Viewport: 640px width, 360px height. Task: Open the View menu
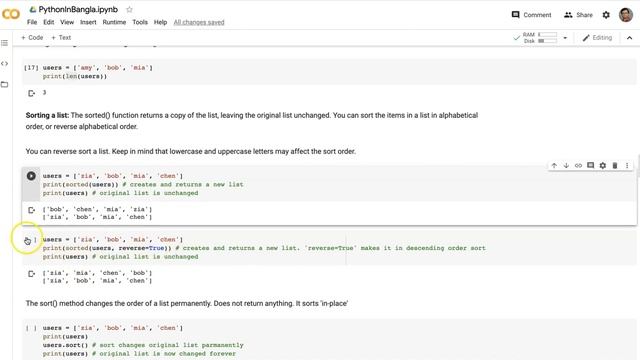[67, 22]
